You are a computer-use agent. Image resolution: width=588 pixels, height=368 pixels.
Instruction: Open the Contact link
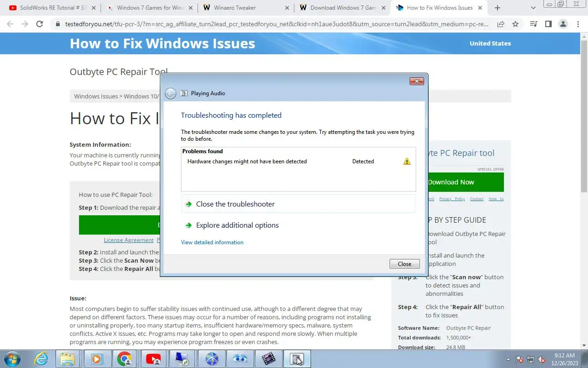pyautogui.click(x=477, y=199)
